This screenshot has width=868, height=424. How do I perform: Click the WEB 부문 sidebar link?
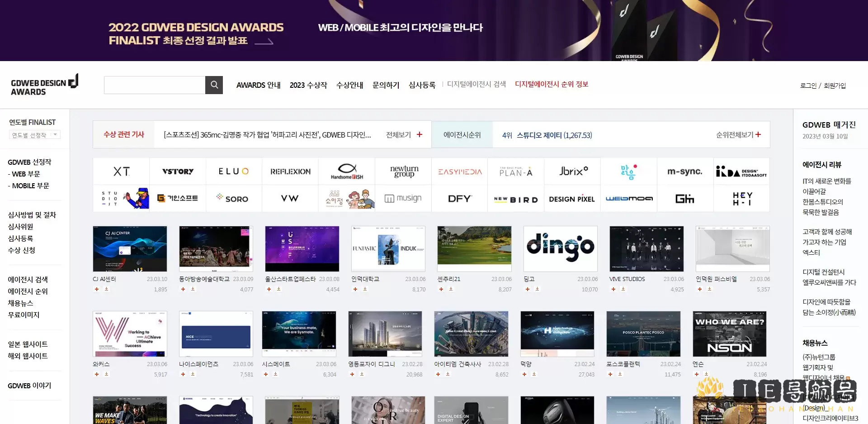click(26, 174)
